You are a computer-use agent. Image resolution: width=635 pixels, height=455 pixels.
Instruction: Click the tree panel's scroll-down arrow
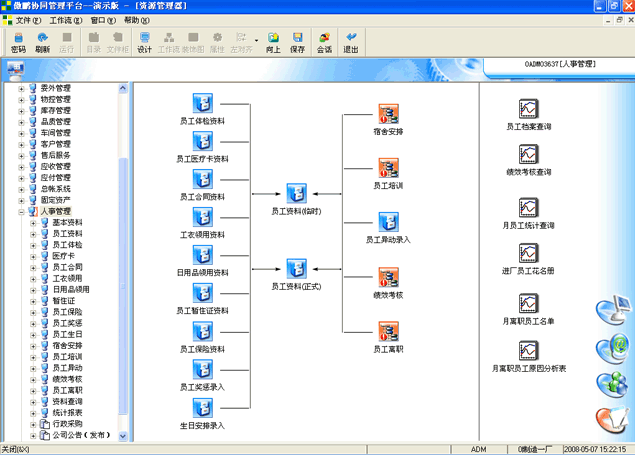click(x=124, y=435)
